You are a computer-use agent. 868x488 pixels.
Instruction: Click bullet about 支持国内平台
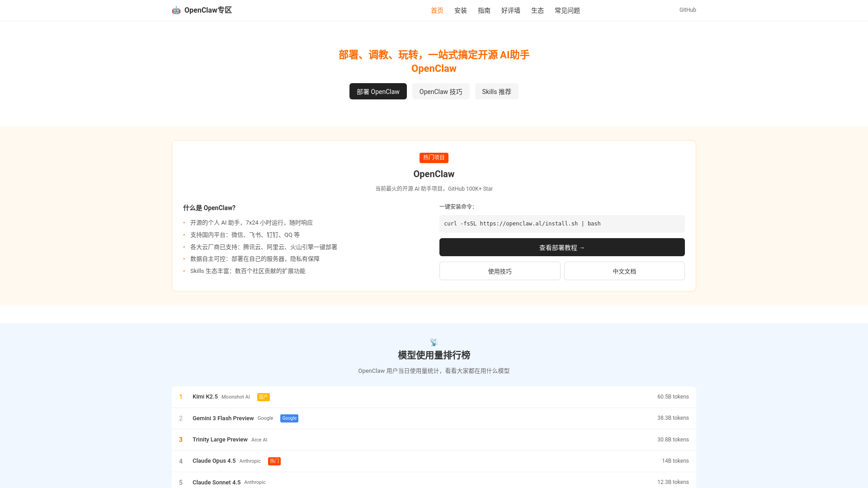point(245,235)
